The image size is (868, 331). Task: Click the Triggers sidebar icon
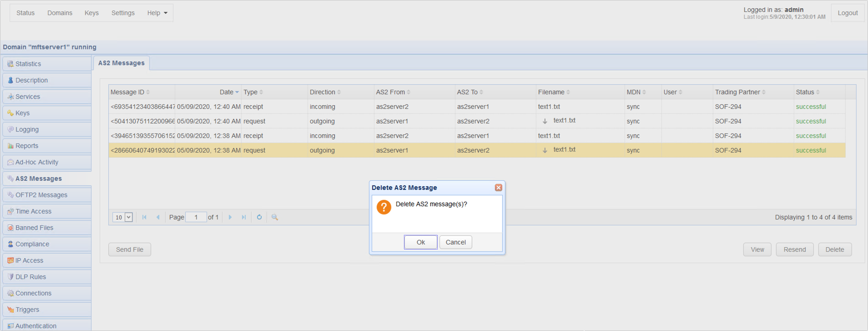[x=10, y=310]
